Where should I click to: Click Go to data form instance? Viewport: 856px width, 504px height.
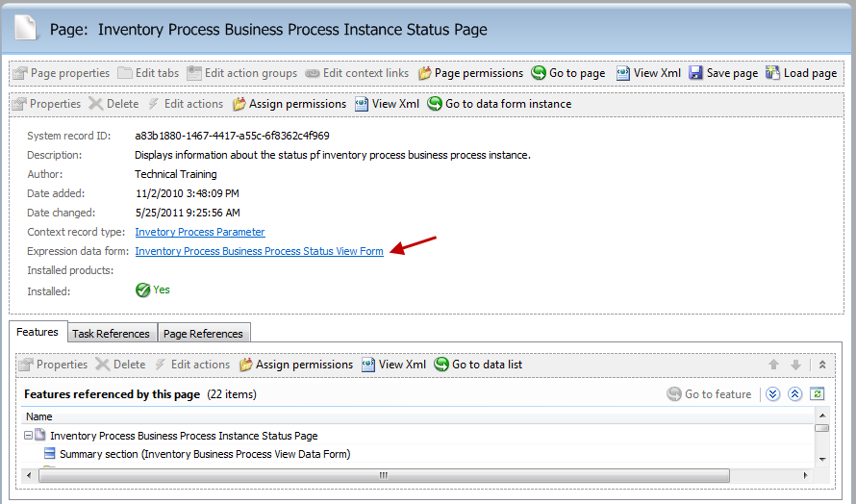click(x=499, y=104)
